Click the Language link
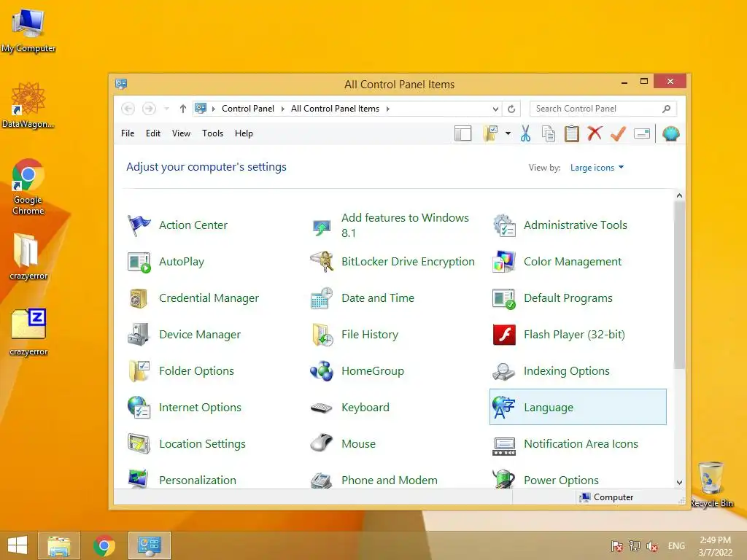Image resolution: width=747 pixels, height=560 pixels. pos(549,408)
